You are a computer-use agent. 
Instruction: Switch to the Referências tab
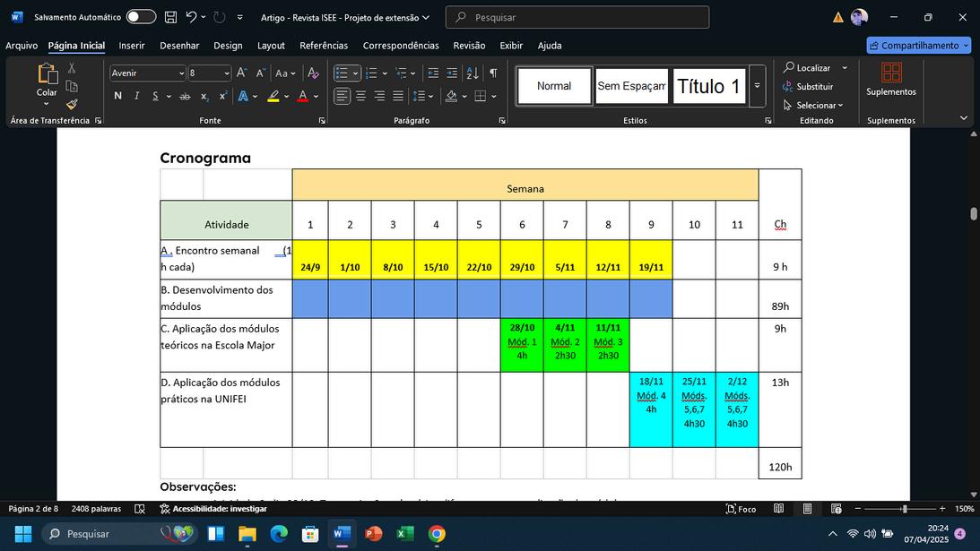point(323,46)
